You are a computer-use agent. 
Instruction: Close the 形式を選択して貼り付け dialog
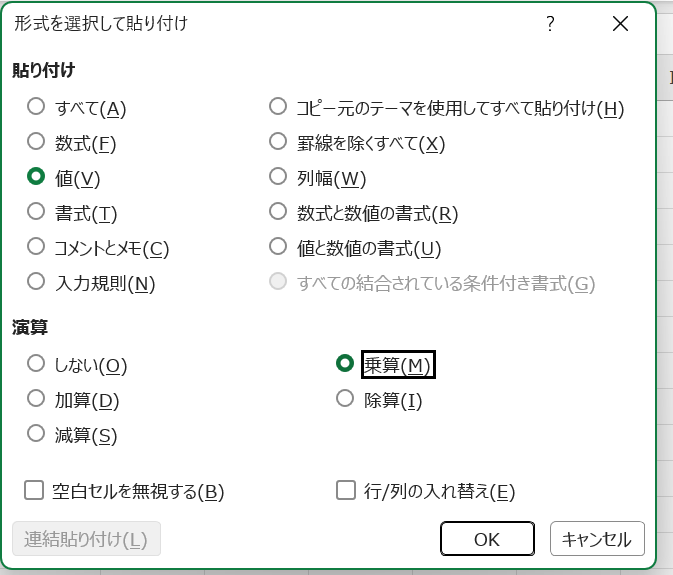pos(621,24)
